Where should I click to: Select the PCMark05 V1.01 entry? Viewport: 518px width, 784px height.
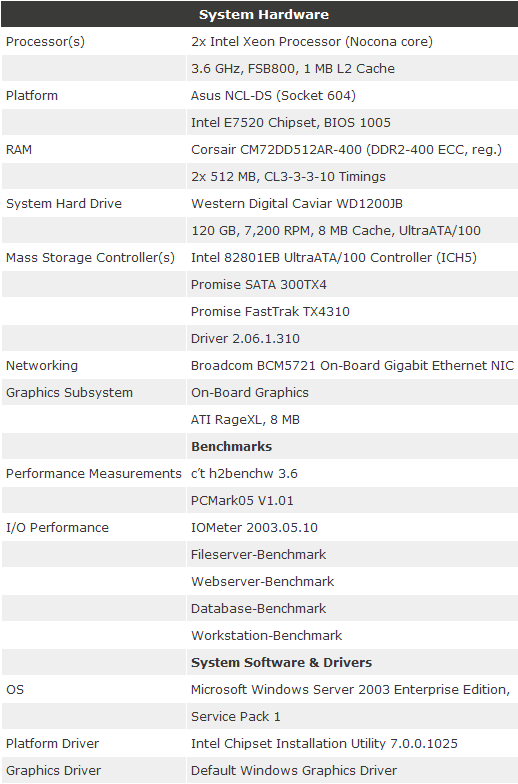[242, 500]
